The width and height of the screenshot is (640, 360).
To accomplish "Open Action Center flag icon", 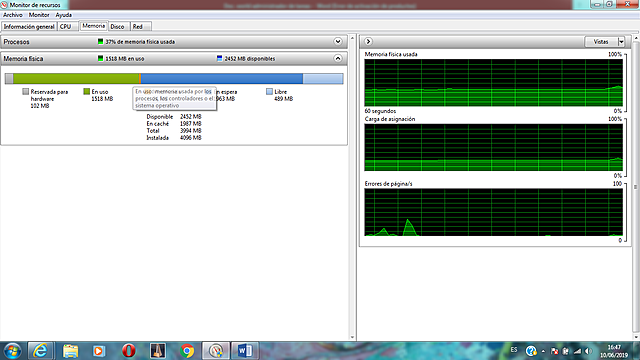I will [554, 351].
